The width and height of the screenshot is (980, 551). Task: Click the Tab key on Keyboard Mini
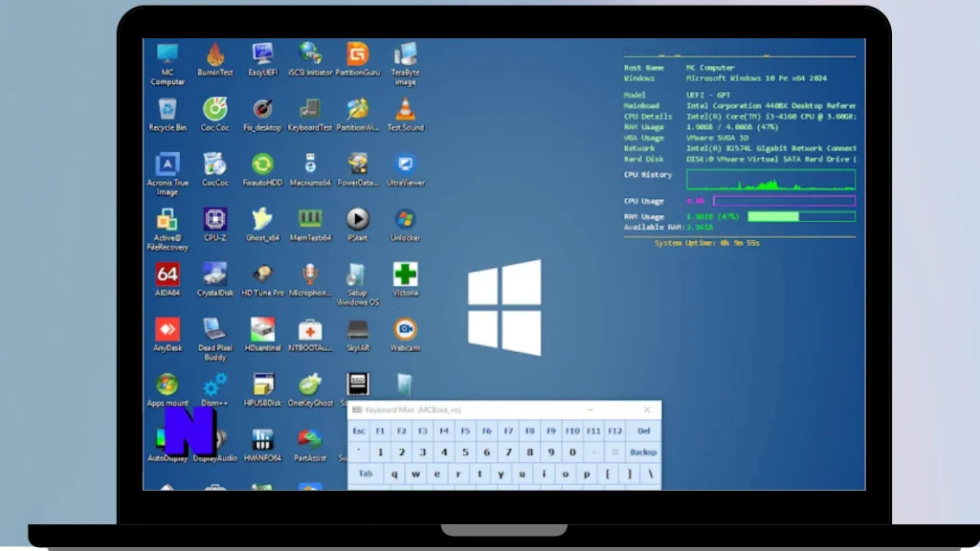(x=366, y=474)
